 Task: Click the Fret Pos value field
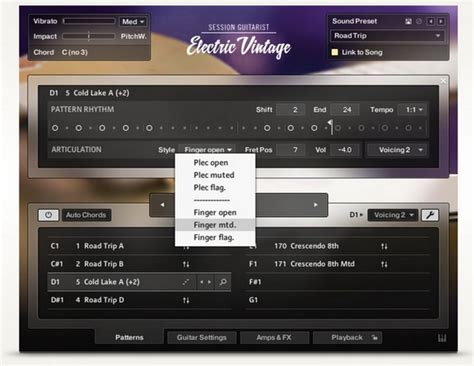pyautogui.click(x=290, y=150)
